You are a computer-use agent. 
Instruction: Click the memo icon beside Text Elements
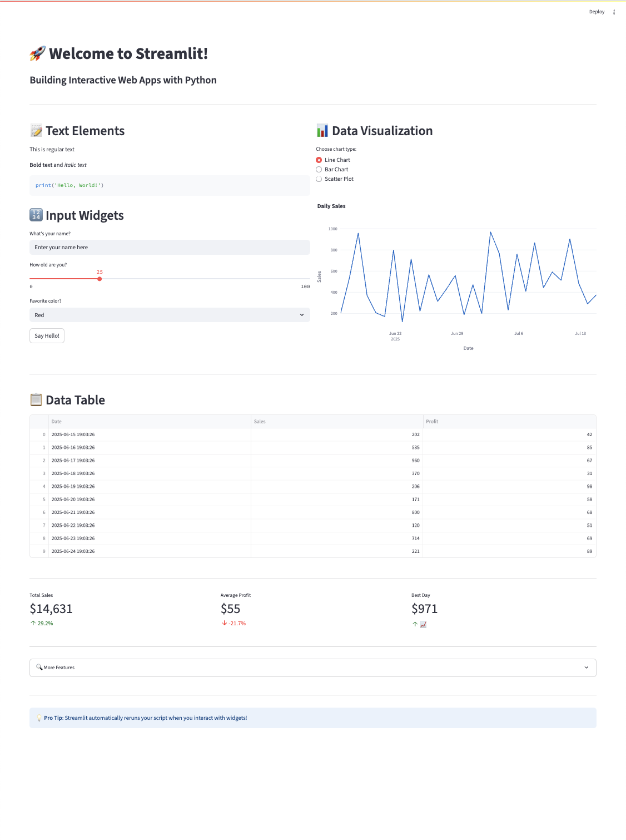(36, 131)
